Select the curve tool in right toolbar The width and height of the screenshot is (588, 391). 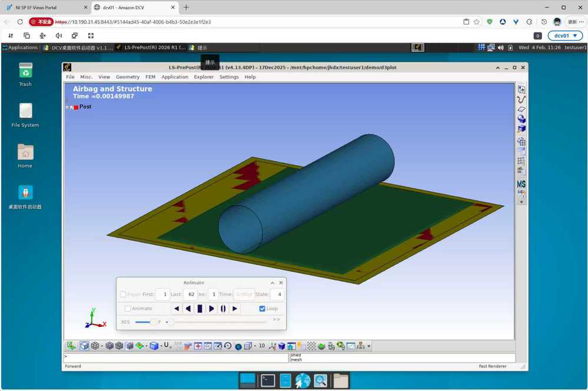(x=521, y=99)
